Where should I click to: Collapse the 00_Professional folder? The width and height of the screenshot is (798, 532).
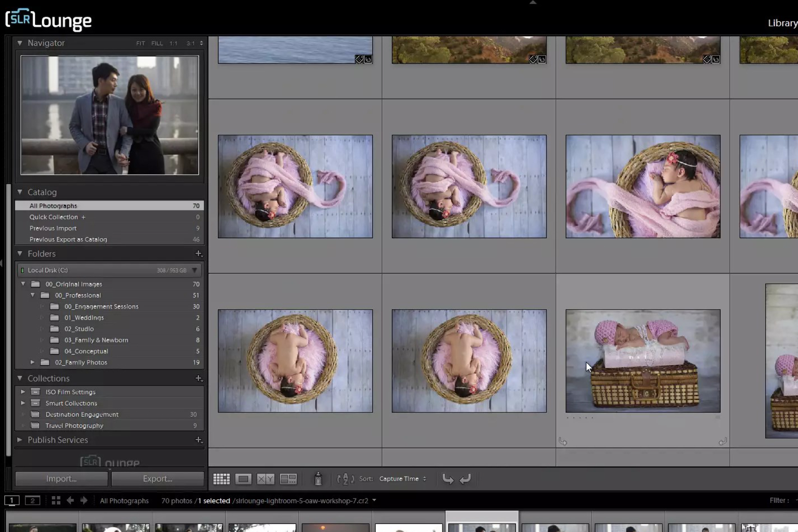(x=33, y=295)
